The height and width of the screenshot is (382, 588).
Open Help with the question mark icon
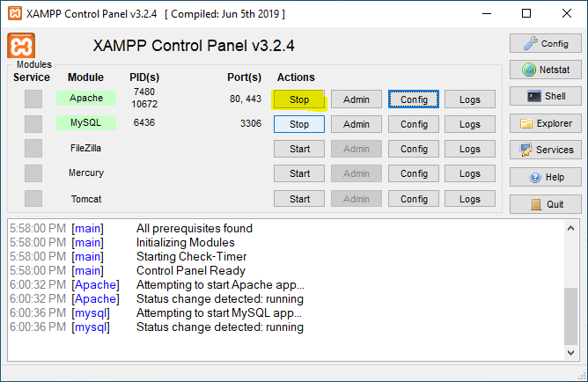pos(545,177)
